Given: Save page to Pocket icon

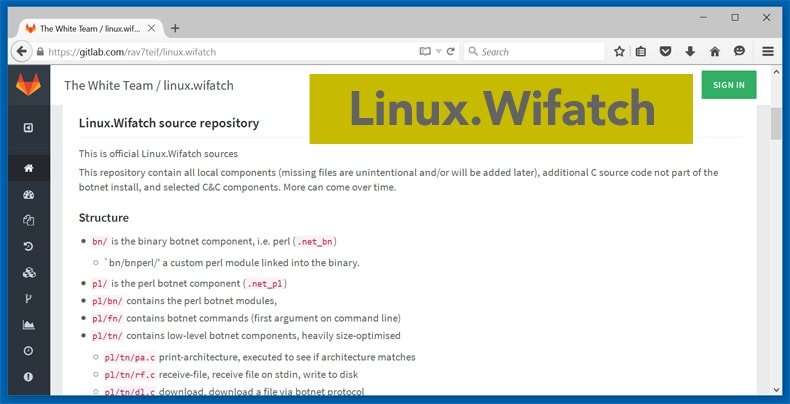Looking at the screenshot, I should coord(666,51).
